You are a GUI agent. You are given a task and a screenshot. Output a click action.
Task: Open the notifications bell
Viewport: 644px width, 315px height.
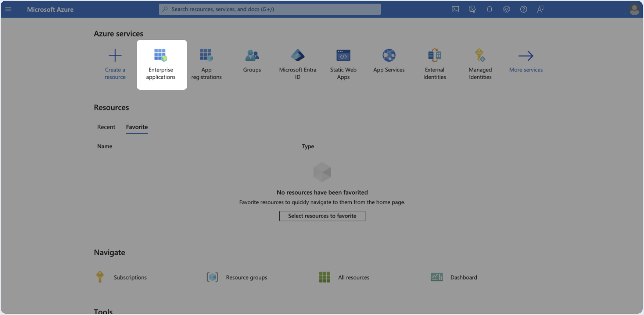coord(489,9)
